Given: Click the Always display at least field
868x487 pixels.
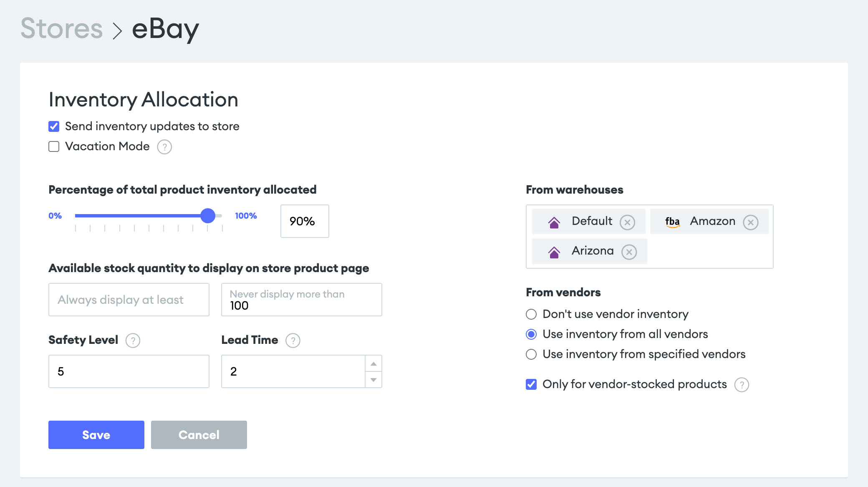Looking at the screenshot, I should click(x=129, y=299).
